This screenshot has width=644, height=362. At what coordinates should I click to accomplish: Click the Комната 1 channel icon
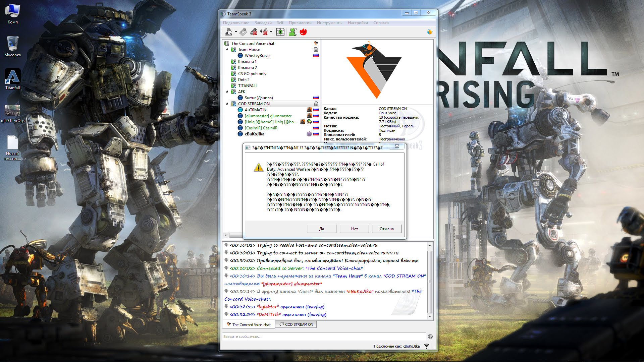click(233, 62)
